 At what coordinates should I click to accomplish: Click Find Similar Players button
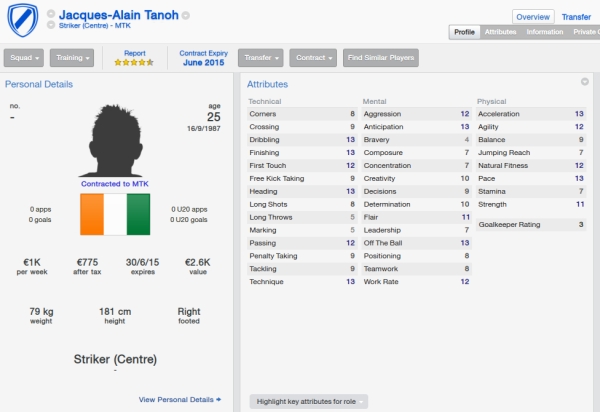381,58
